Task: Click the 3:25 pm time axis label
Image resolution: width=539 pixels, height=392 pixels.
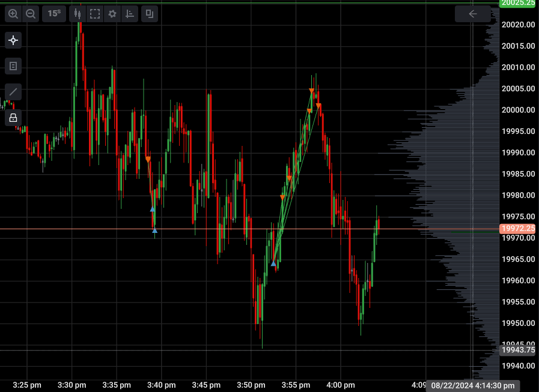Action: pos(27,385)
